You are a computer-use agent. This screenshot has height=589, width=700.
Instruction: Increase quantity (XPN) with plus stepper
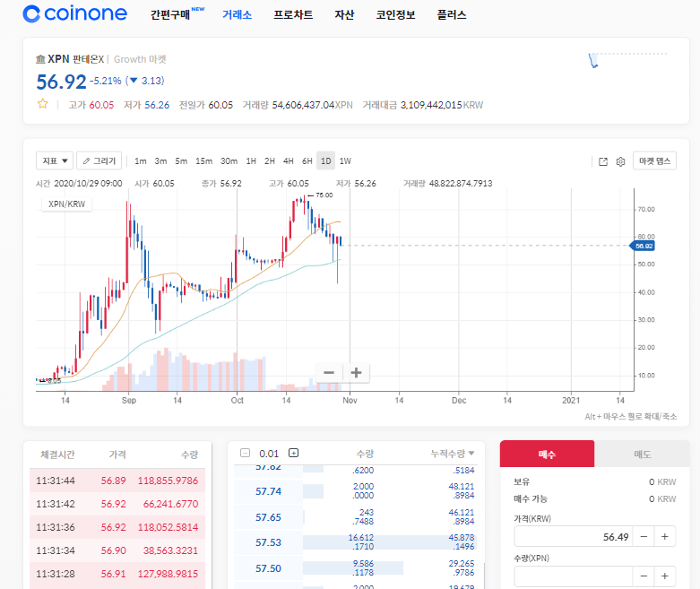[x=665, y=576]
